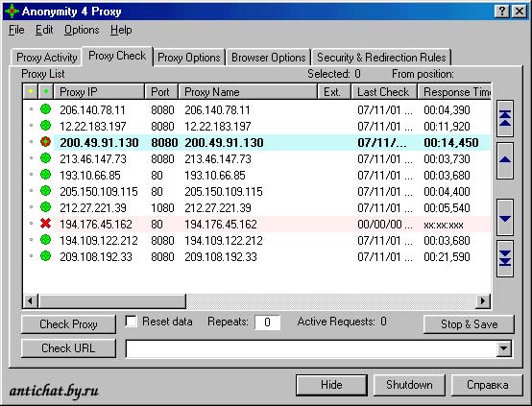
Task: Click the Check URL text field
Action: click(311, 348)
